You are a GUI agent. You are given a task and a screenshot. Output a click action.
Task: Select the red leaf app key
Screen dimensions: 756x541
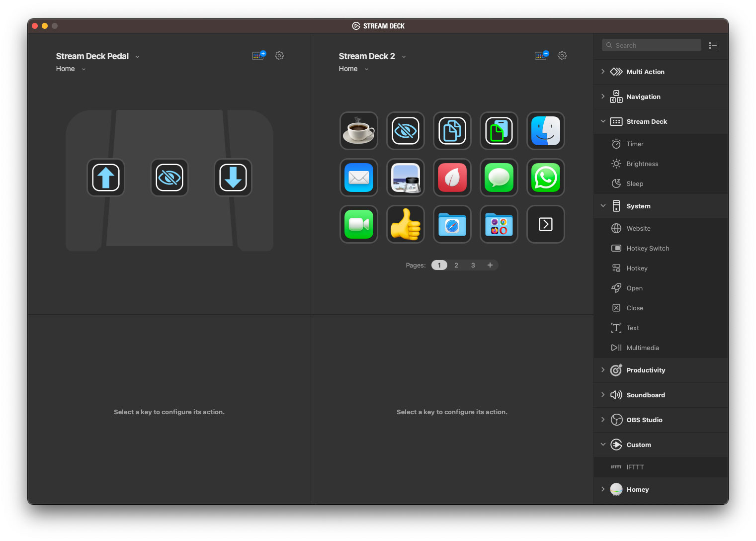click(452, 178)
